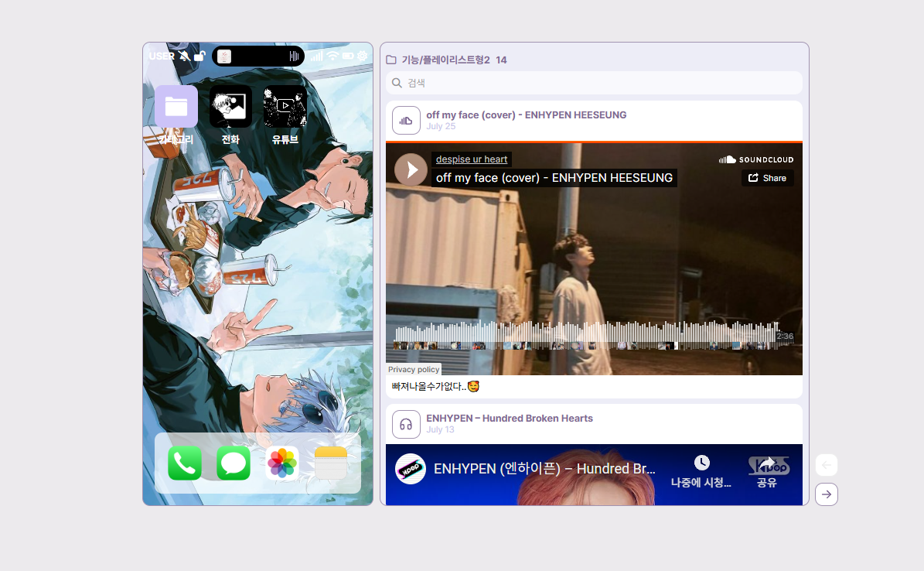
Task: Click the Wi-Fi icon in phone status bar
Action: (332, 56)
